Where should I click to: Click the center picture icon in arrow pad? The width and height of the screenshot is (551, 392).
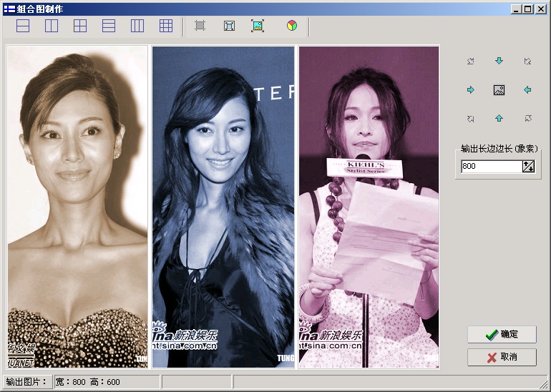point(499,90)
